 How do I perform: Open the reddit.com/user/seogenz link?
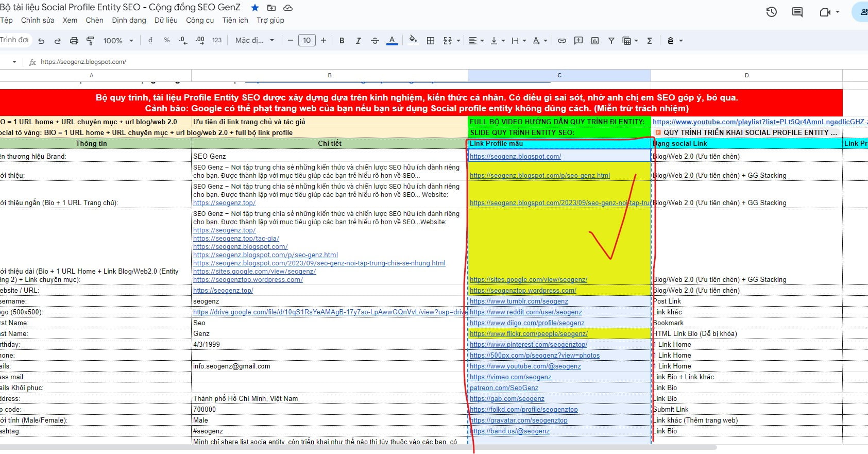526,312
